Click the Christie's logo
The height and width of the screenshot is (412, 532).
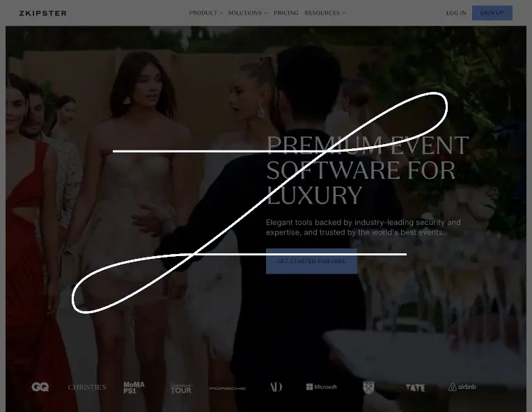[x=87, y=387]
